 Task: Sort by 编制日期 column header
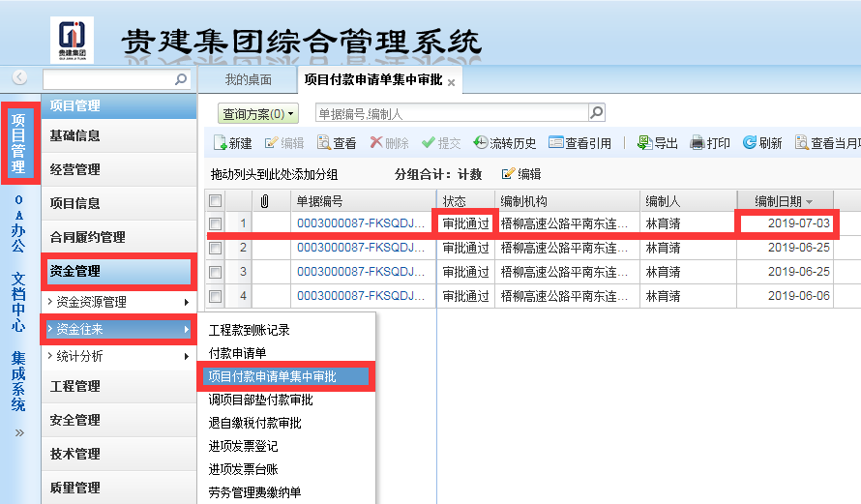tap(785, 201)
